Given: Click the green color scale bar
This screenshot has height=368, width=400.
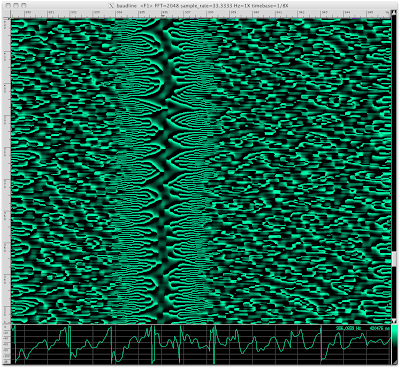Looking at the screenshot, I should (395, 344).
